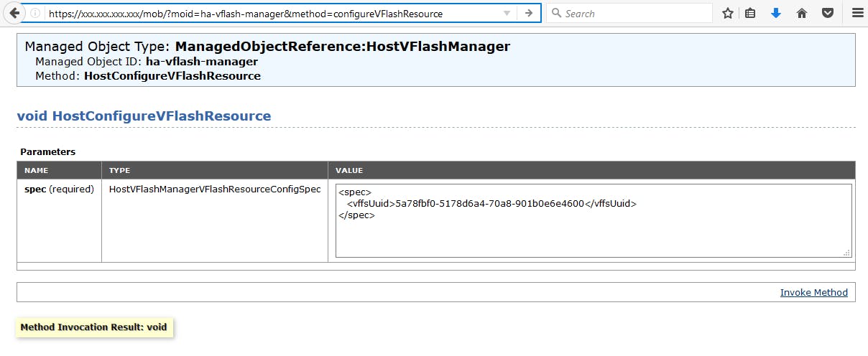The image size is (868, 356).
Task: Click the Pocket icon in toolbar
Action: 828,14
